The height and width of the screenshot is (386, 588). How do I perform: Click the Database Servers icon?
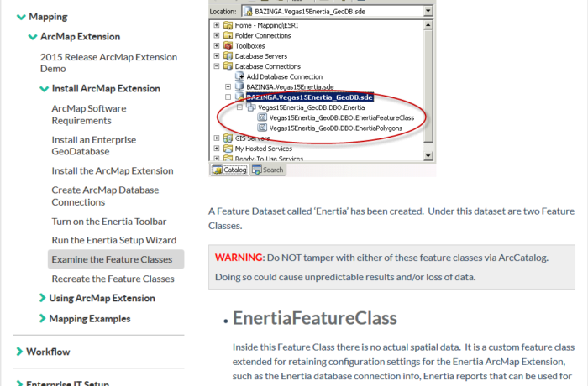tap(228, 56)
